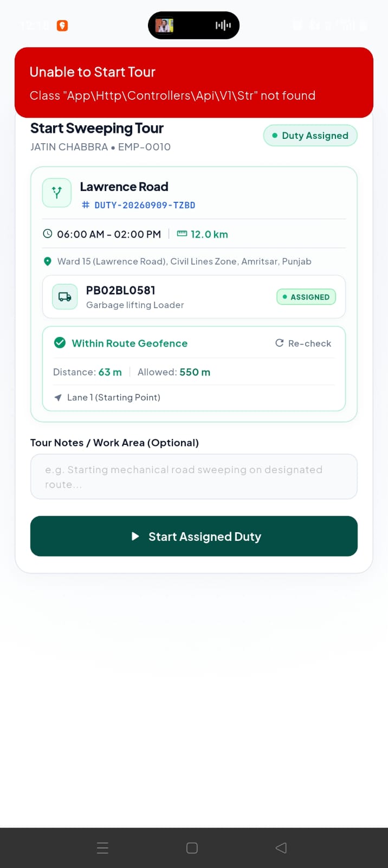Open Android recent apps menu button
388x868 pixels.
tap(102, 848)
